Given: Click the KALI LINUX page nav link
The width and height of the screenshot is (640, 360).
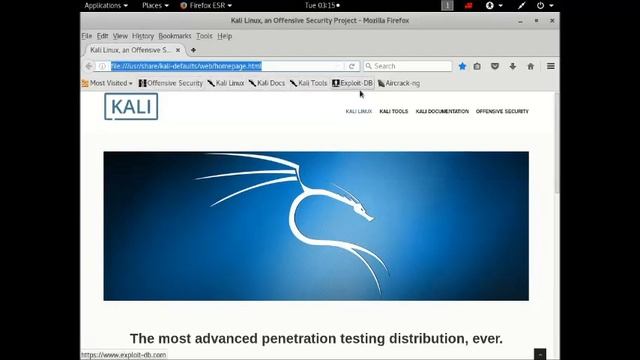Looking at the screenshot, I should [359, 111].
